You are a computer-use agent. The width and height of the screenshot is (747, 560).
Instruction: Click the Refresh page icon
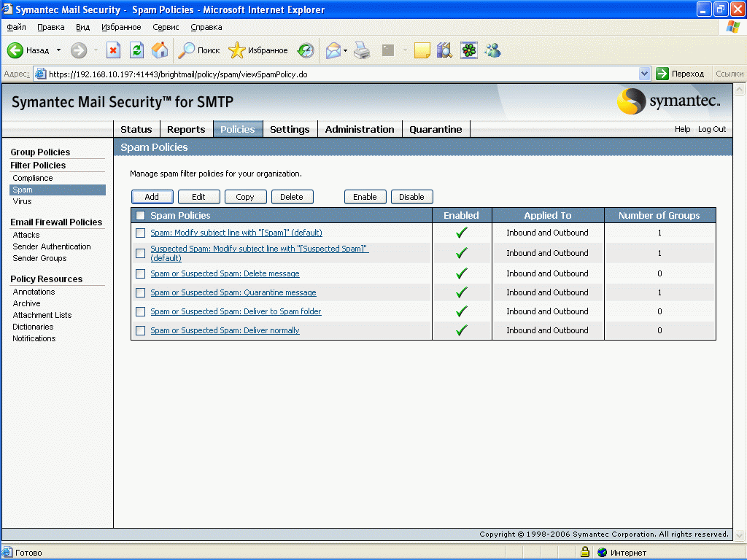[136, 50]
